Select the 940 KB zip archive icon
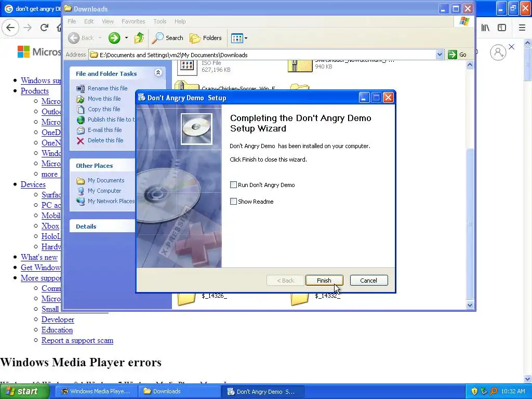 pos(300,65)
